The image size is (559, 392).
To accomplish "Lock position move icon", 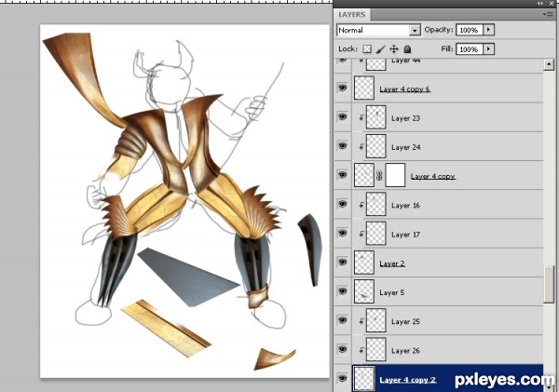I will click(394, 48).
